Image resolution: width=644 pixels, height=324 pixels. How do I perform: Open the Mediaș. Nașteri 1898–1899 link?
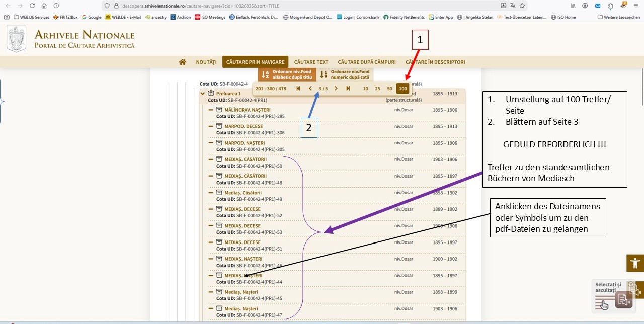[241, 292]
